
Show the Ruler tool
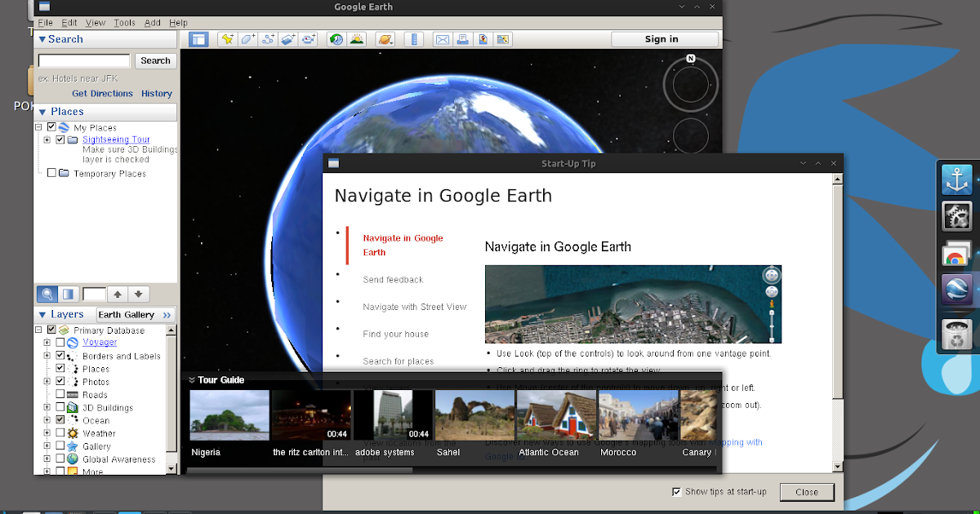click(413, 39)
